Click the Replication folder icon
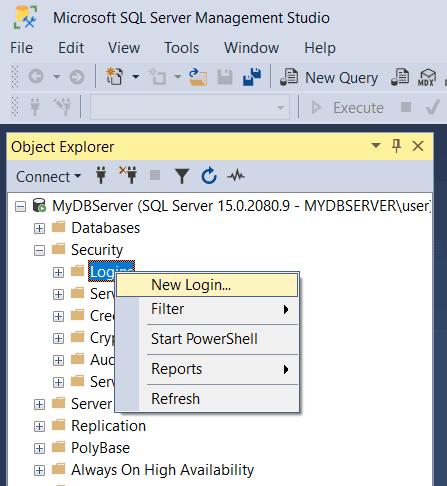The image size is (447, 486). tap(59, 425)
